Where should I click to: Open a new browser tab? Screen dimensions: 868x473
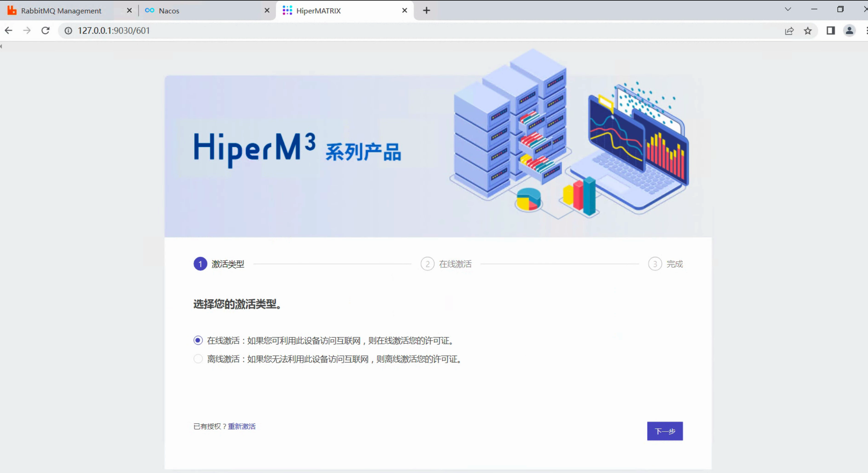tap(427, 11)
